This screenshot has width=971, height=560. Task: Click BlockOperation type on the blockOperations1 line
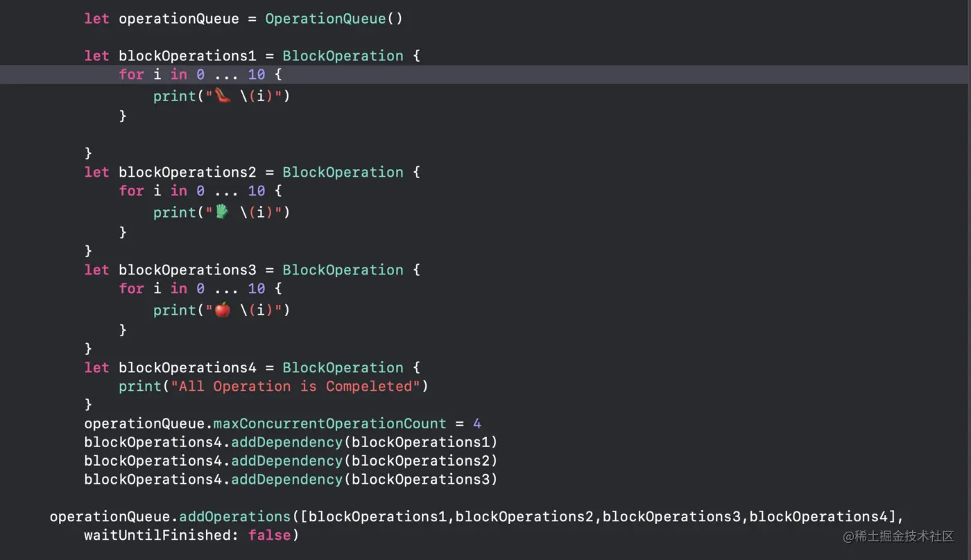pos(343,55)
